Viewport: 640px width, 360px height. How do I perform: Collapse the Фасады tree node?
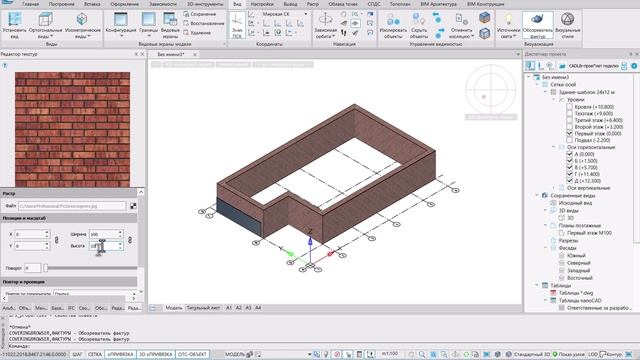point(545,248)
